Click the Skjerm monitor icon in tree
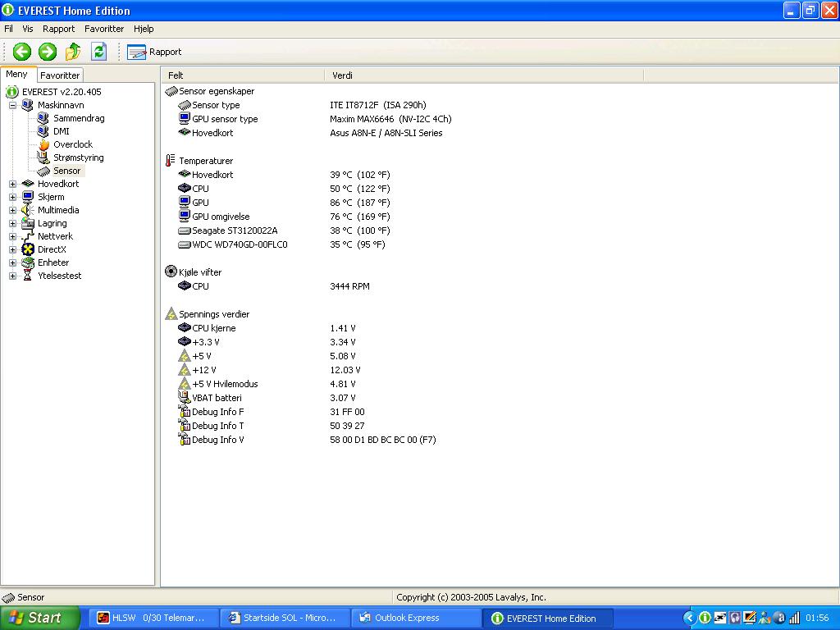840x630 pixels. pos(28,197)
